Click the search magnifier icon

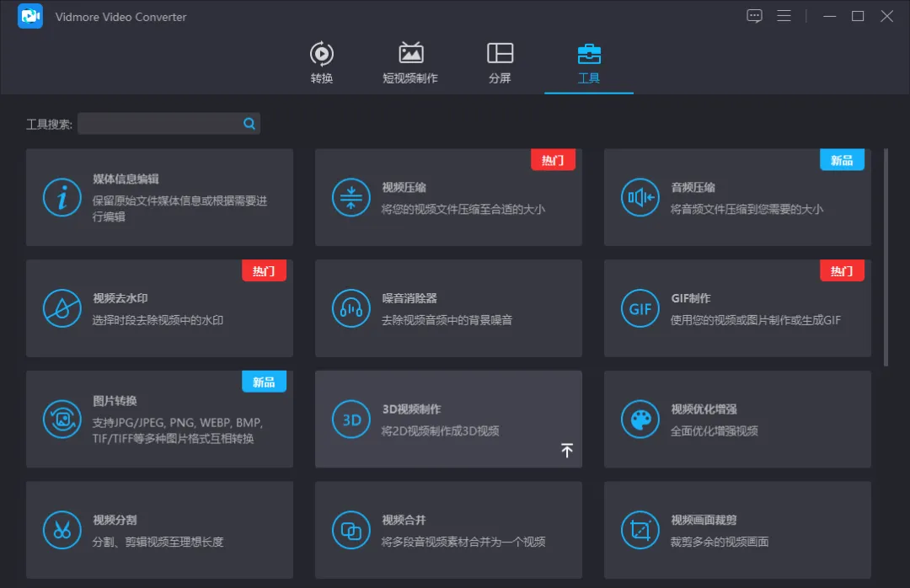249,123
